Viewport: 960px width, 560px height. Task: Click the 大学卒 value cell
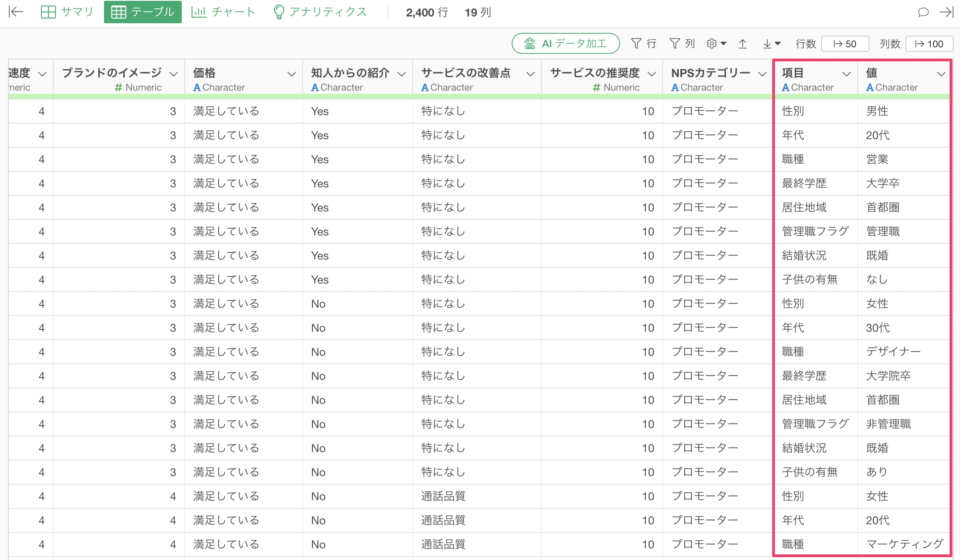coord(904,183)
